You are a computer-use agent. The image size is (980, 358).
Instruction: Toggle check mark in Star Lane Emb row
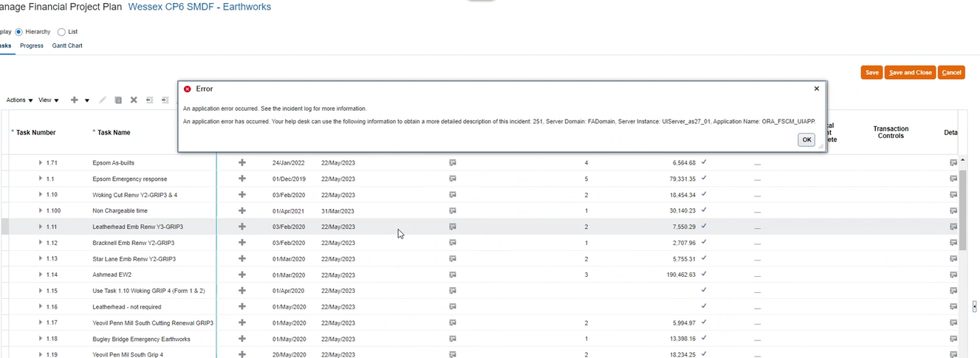(x=704, y=258)
